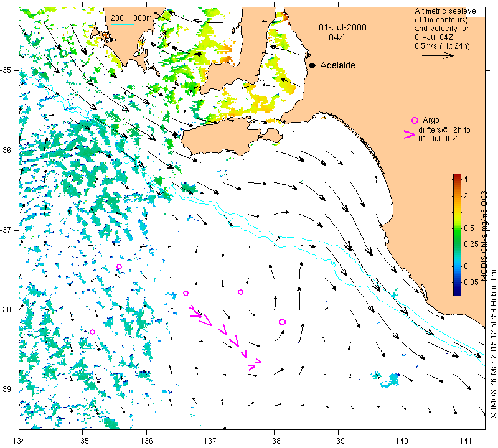This screenshot has width=498, height=448.
Task: Click the y-axis latitude label -37
Action: coord(6,230)
